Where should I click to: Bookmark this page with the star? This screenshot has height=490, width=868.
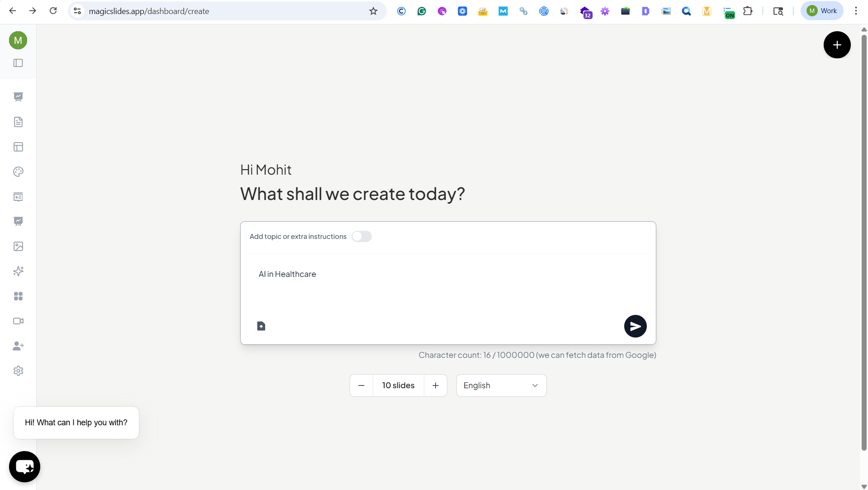(373, 11)
